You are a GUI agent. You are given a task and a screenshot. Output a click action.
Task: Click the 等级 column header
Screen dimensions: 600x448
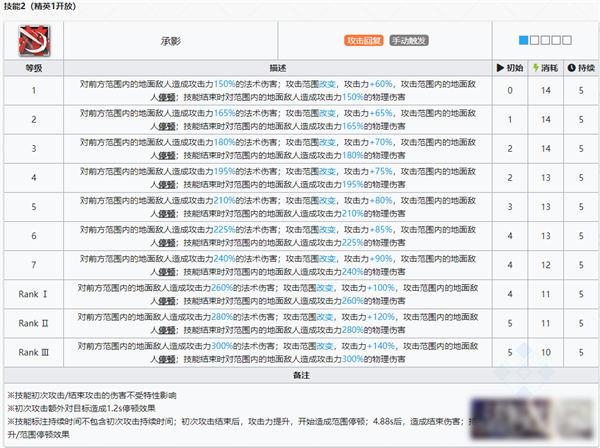(34, 68)
